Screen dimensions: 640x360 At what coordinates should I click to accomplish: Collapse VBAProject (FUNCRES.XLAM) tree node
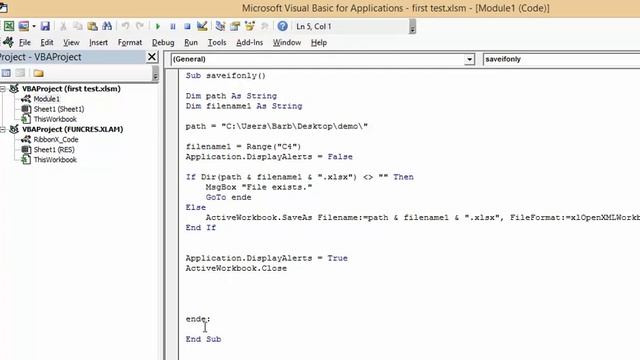coord(3,129)
